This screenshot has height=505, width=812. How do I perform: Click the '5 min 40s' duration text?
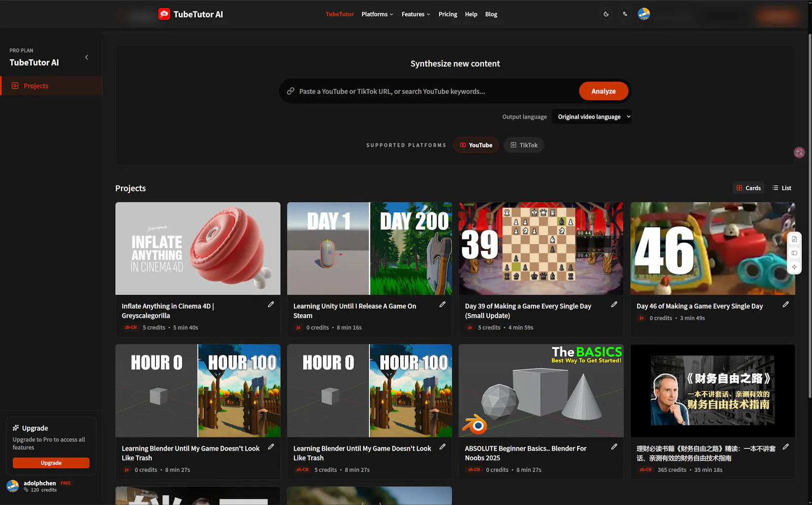coord(186,328)
